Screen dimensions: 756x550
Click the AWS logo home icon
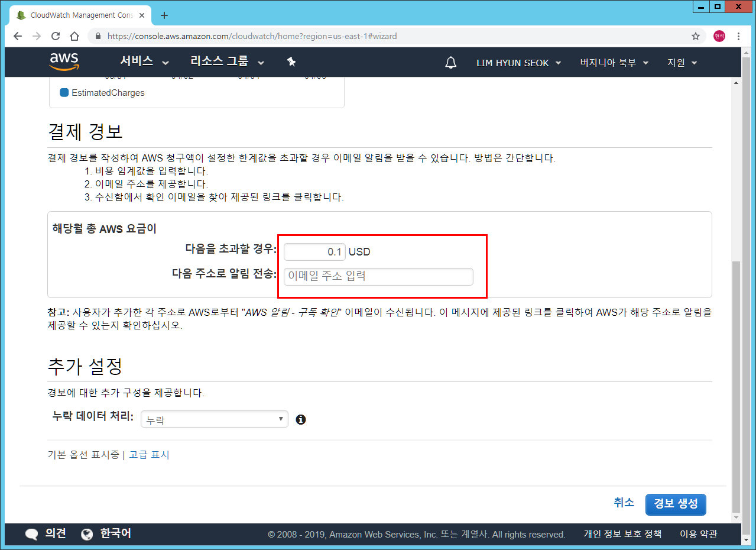click(64, 62)
